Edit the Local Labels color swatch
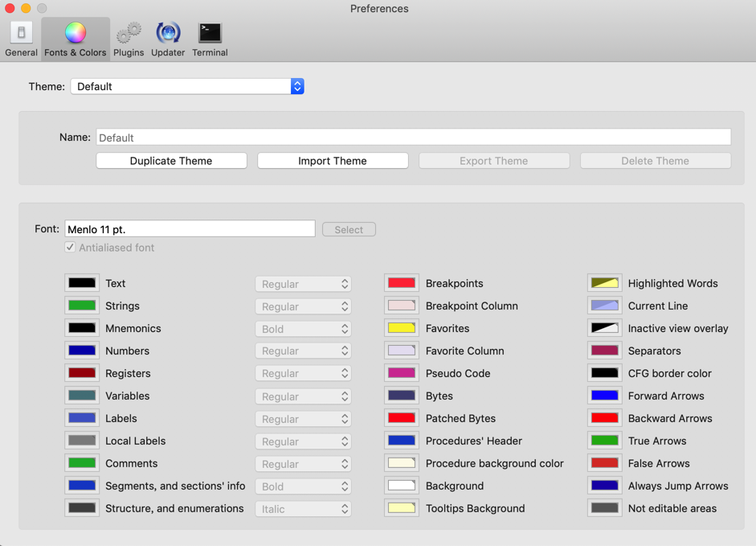 coord(82,441)
